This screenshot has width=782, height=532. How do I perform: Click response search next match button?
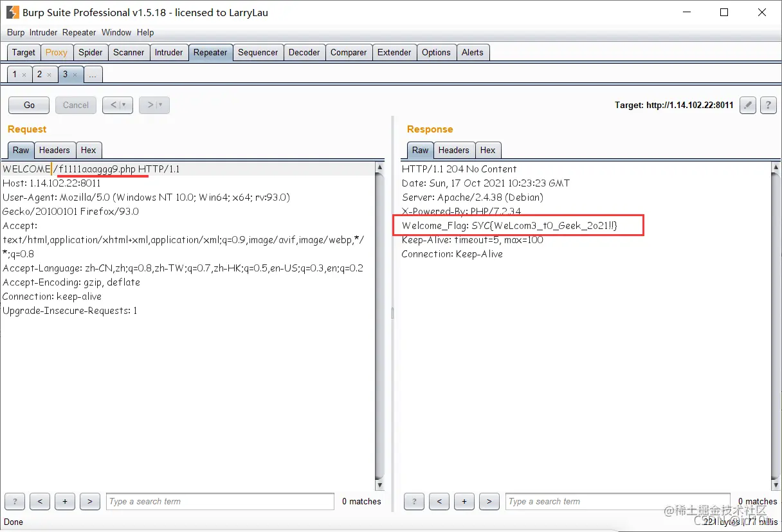489,502
